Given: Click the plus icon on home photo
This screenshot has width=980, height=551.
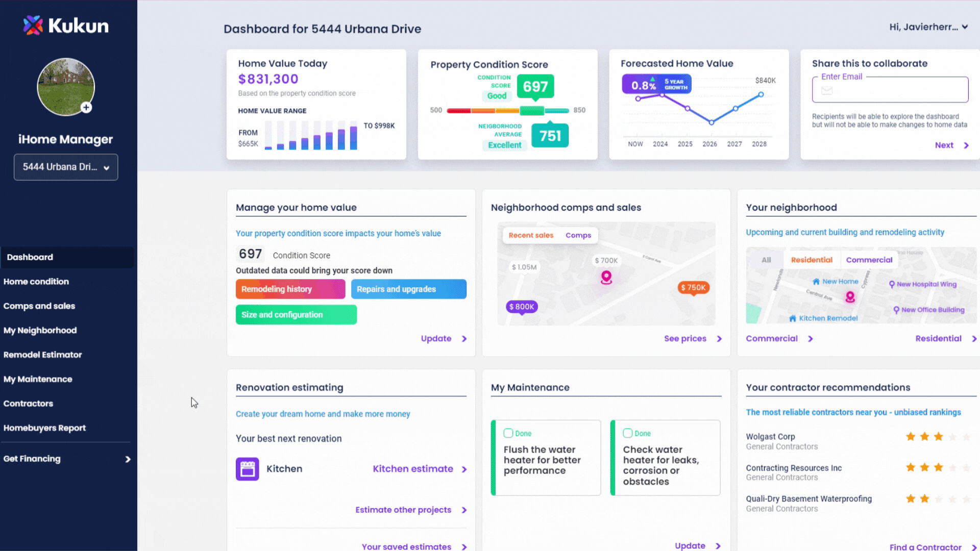Looking at the screenshot, I should tap(86, 108).
